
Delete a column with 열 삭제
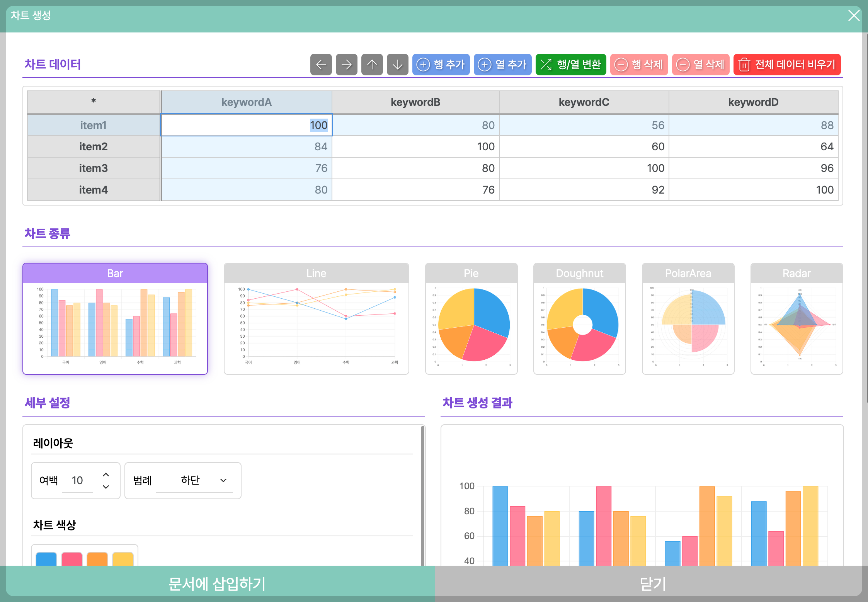click(x=700, y=65)
